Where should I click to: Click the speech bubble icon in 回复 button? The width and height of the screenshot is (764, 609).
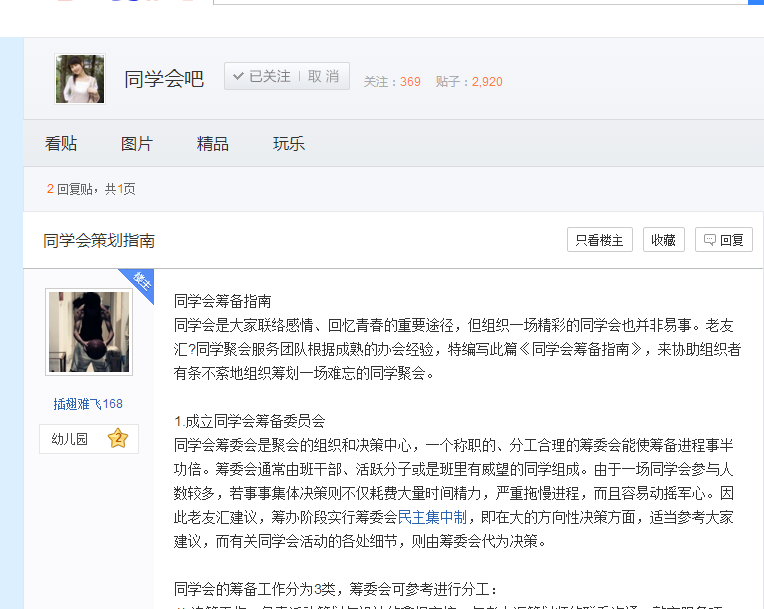710,240
